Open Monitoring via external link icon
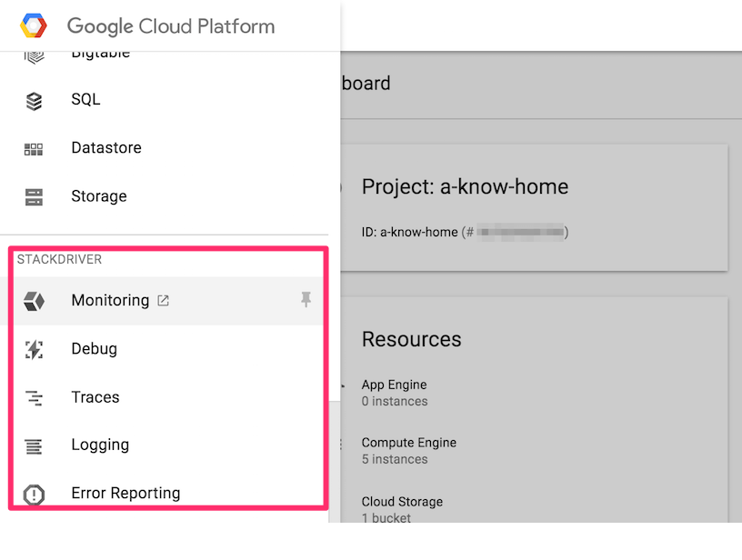 pos(163,301)
